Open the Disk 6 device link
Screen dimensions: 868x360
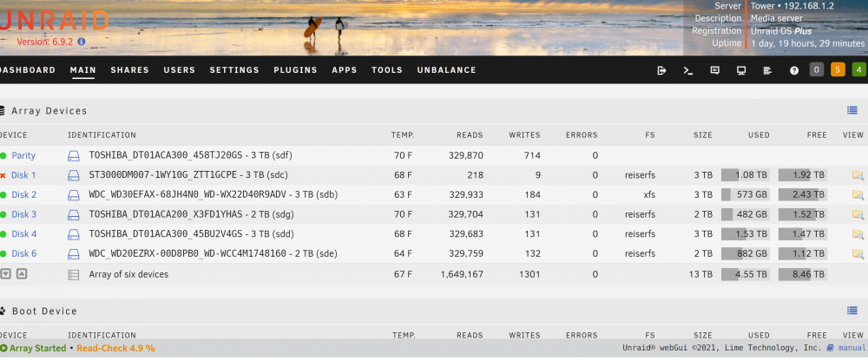pyautogui.click(x=23, y=254)
